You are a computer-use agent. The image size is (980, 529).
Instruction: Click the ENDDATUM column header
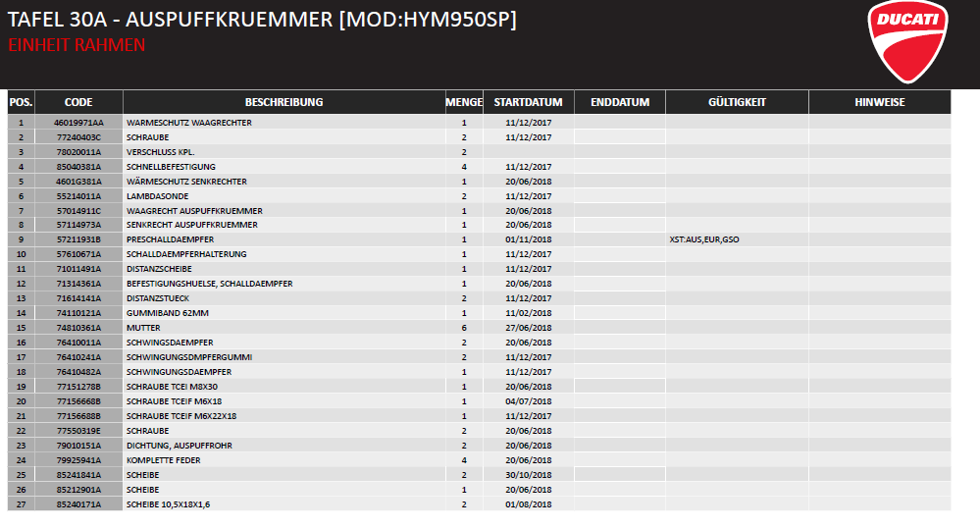(620, 102)
